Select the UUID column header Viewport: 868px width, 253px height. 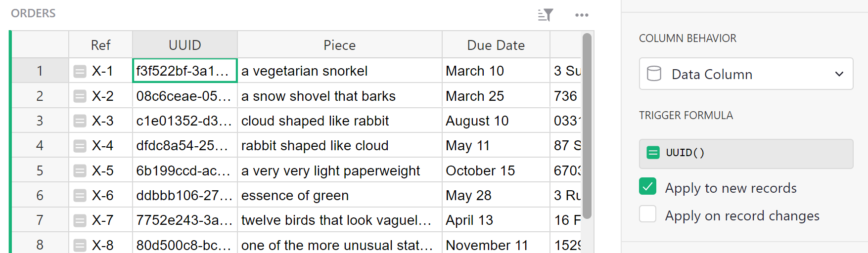[x=184, y=45]
